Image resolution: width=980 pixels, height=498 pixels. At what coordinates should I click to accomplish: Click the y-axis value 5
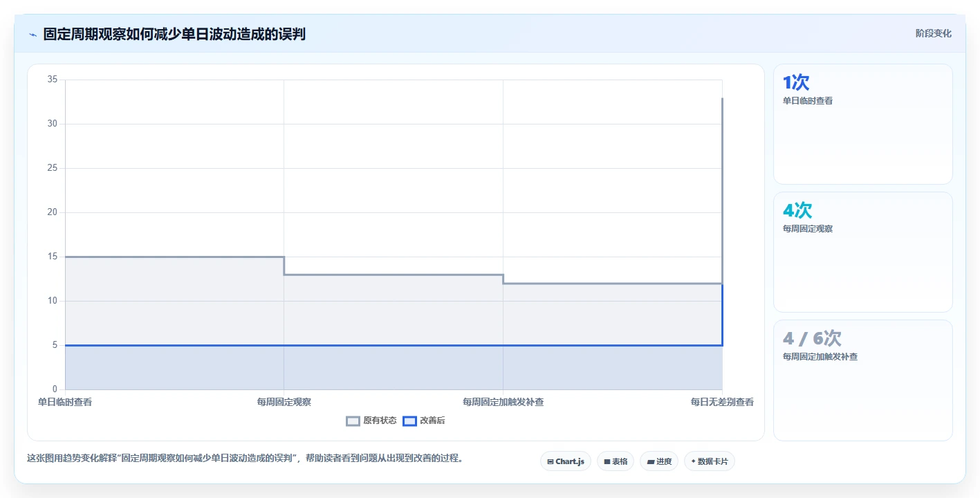click(55, 345)
